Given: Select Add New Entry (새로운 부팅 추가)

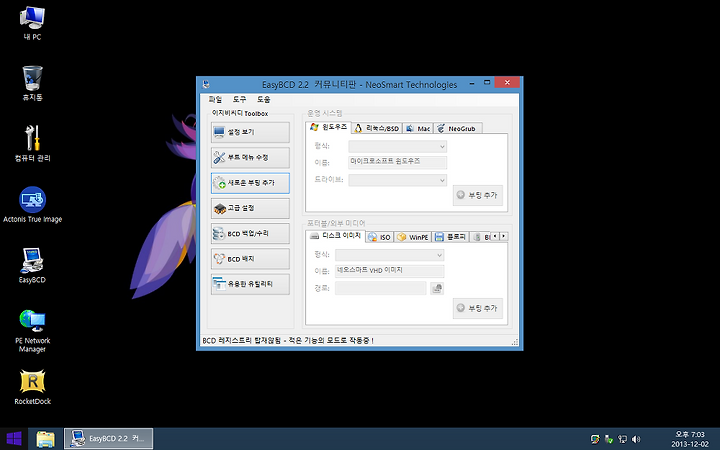Looking at the screenshot, I should pos(250,183).
